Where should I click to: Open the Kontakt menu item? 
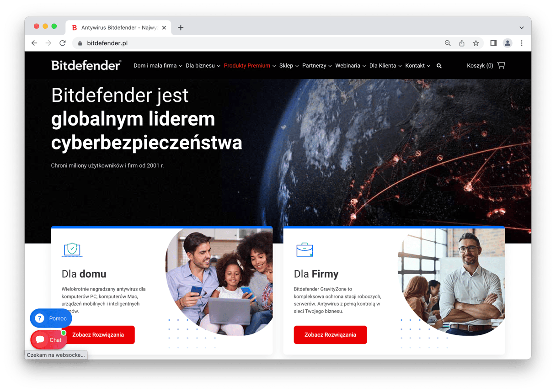click(x=418, y=66)
